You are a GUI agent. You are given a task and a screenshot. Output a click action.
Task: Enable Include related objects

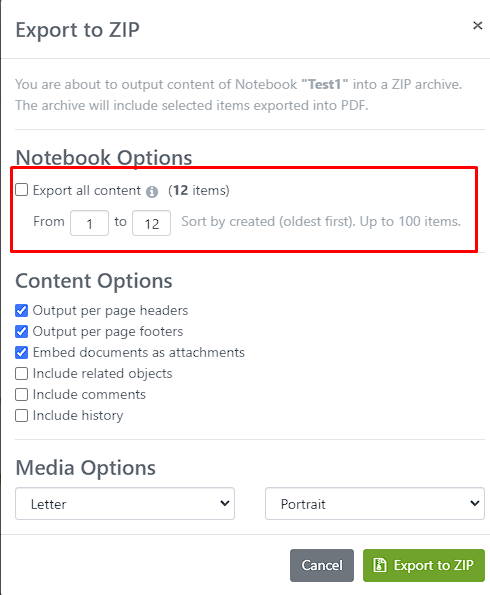click(x=22, y=373)
